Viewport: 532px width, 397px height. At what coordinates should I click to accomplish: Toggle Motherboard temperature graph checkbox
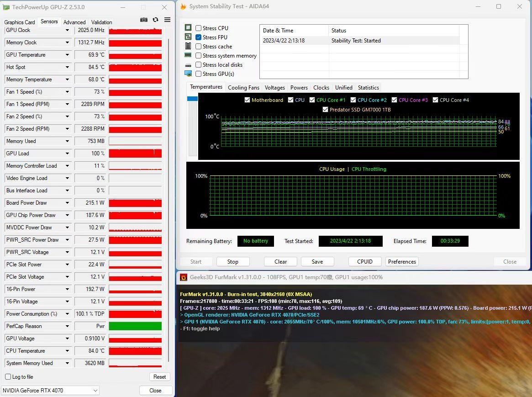pyautogui.click(x=248, y=100)
